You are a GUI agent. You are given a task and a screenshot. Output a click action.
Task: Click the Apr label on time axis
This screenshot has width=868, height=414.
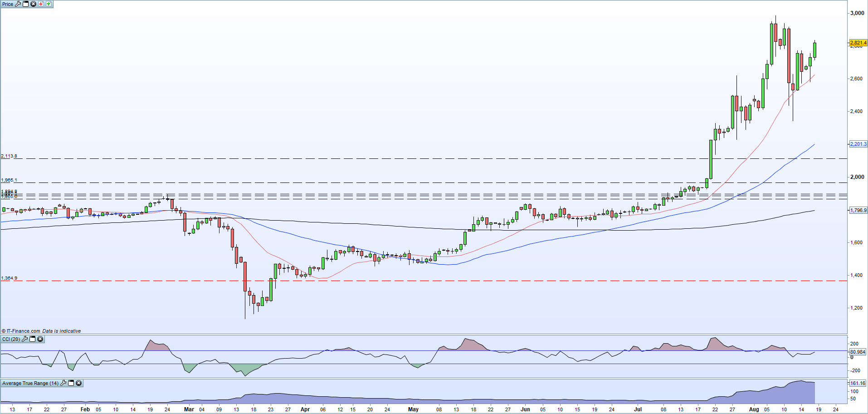click(x=305, y=409)
